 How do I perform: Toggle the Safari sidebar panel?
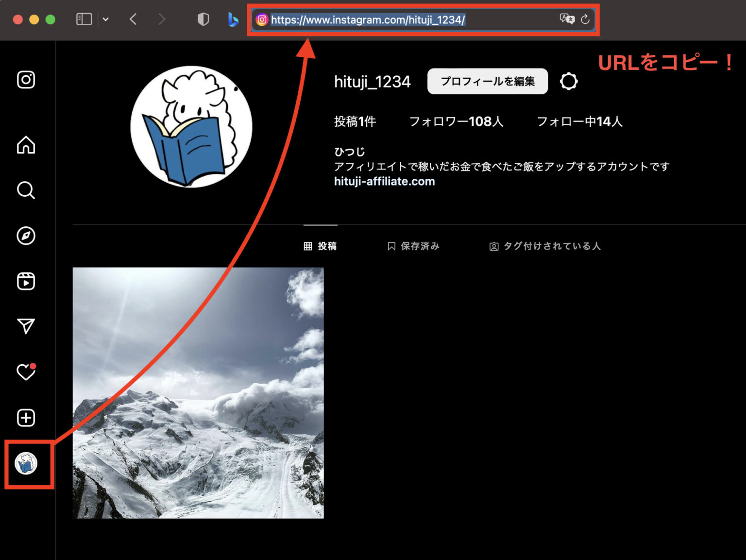84,19
